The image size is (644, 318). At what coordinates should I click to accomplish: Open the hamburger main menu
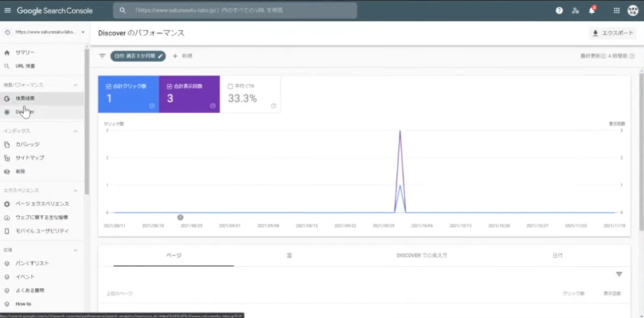(x=8, y=11)
